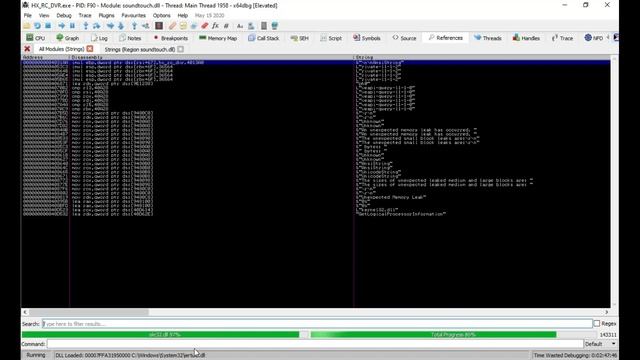
Task: Open Patches via the bandage icon
Action: coord(172,26)
